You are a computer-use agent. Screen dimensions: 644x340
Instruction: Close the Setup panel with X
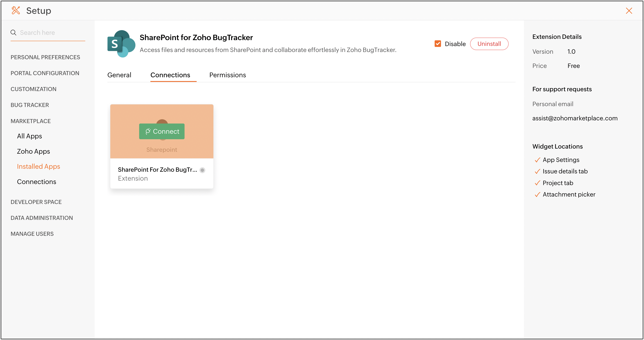(x=629, y=11)
